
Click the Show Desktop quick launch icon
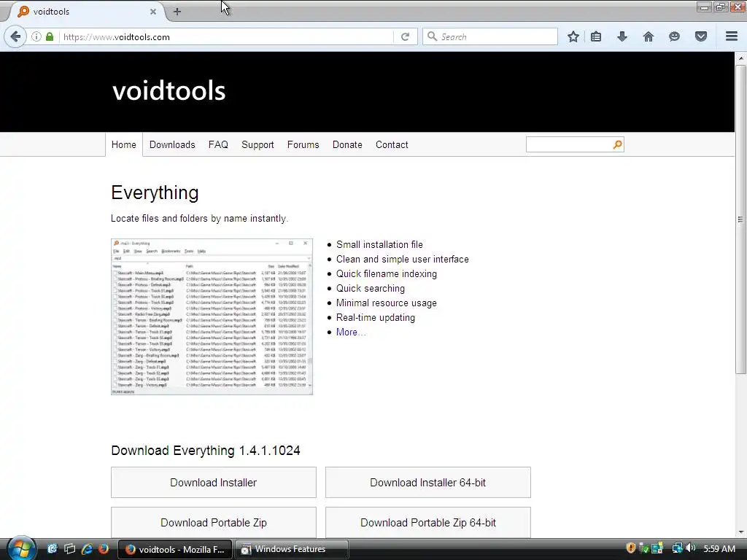53,549
